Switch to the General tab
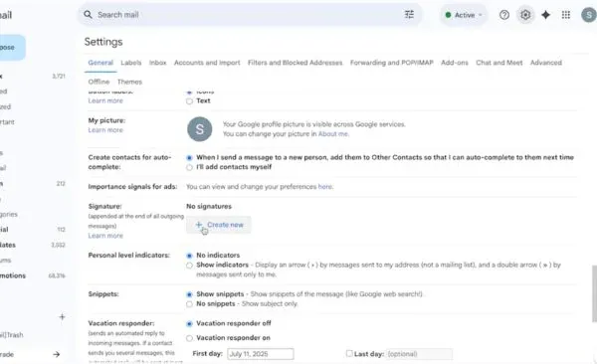This screenshot has height=364, width=597. tap(100, 63)
